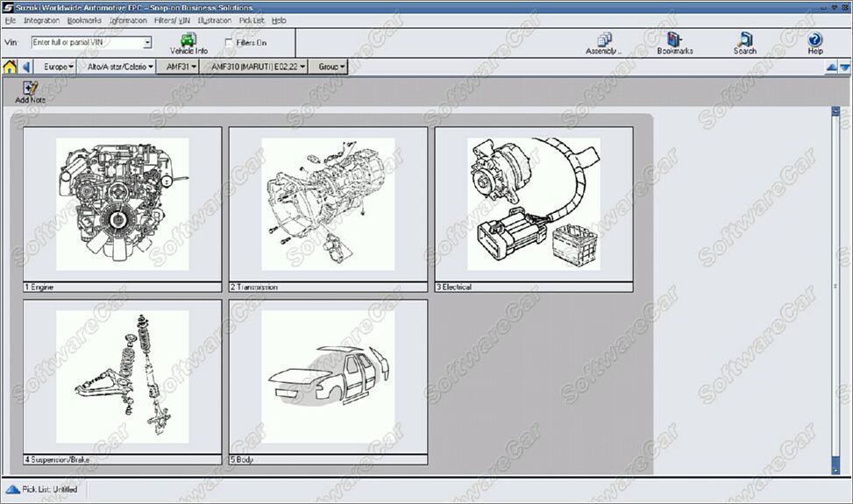Select the Transmission group thumbnail
Screen dimensions: 853x504
click(328, 204)
